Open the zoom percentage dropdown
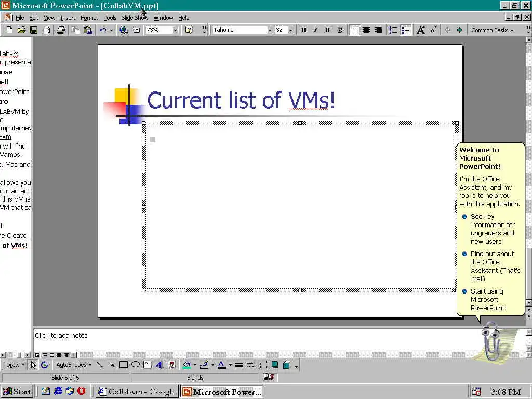532x399 pixels. pos(175,30)
